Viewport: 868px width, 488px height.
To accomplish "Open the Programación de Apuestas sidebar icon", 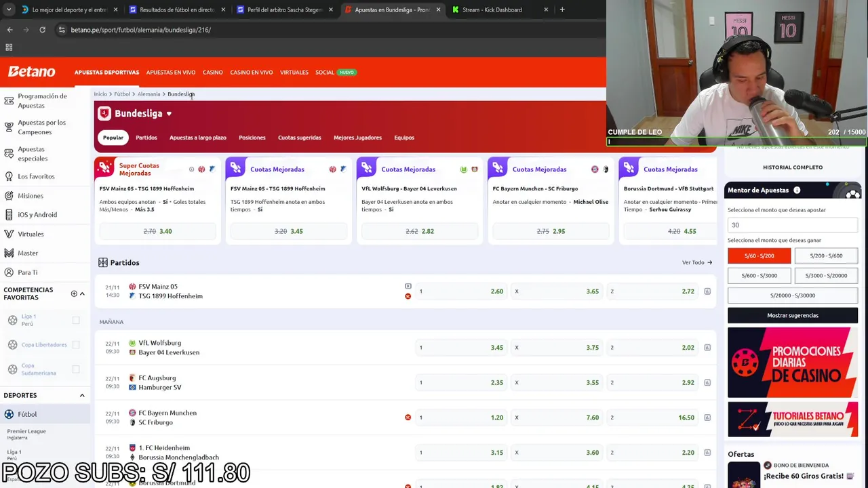I will click(9, 100).
